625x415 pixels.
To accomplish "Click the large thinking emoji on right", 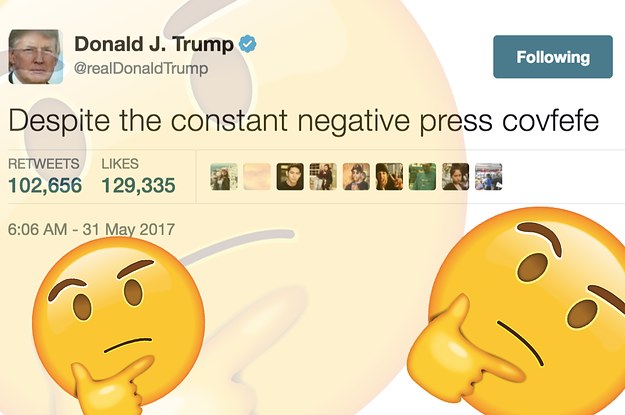I will 518,311.
